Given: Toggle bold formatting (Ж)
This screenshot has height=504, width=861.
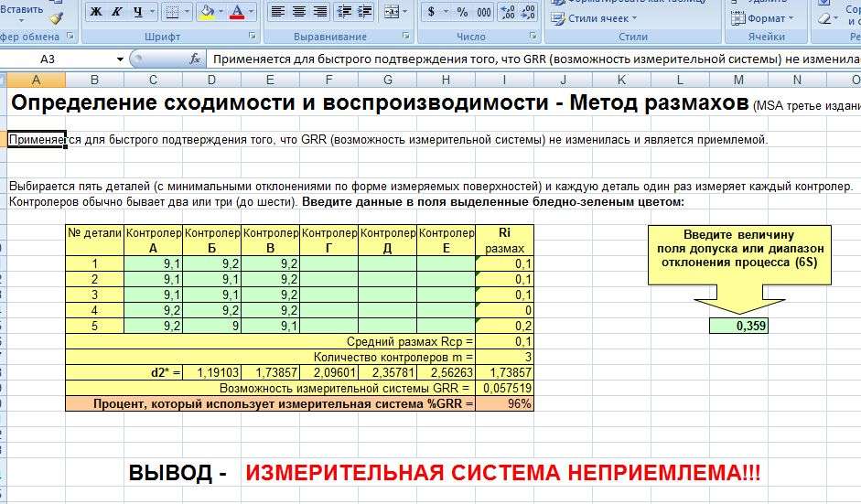Looking at the screenshot, I should 96,12.
